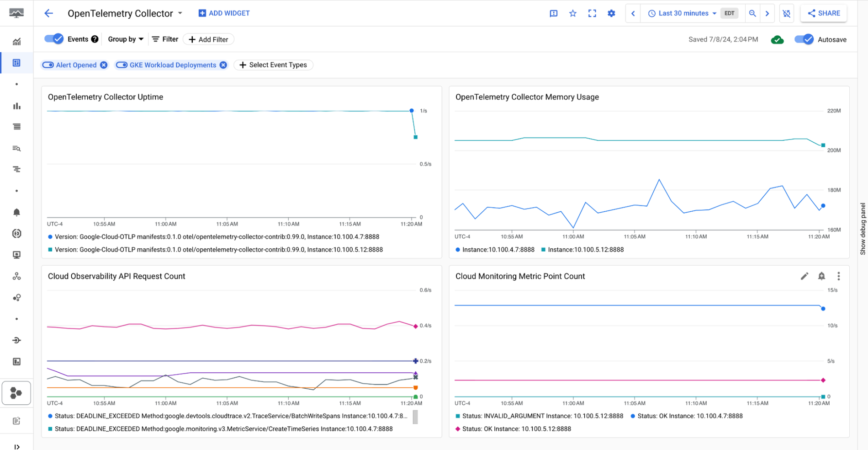Screen dimensions: 868x450
Task: Click the OpenTelemetry Collector Uptime widget title
Action: click(106, 97)
